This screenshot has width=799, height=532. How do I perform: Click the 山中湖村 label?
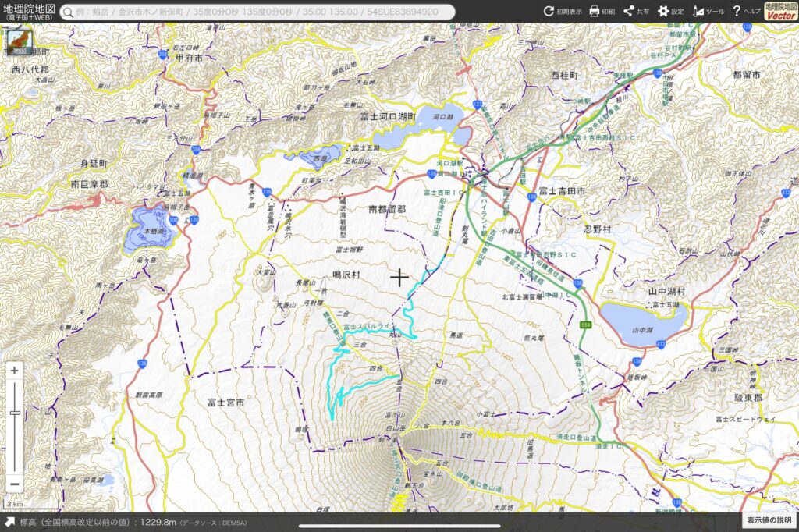point(666,292)
